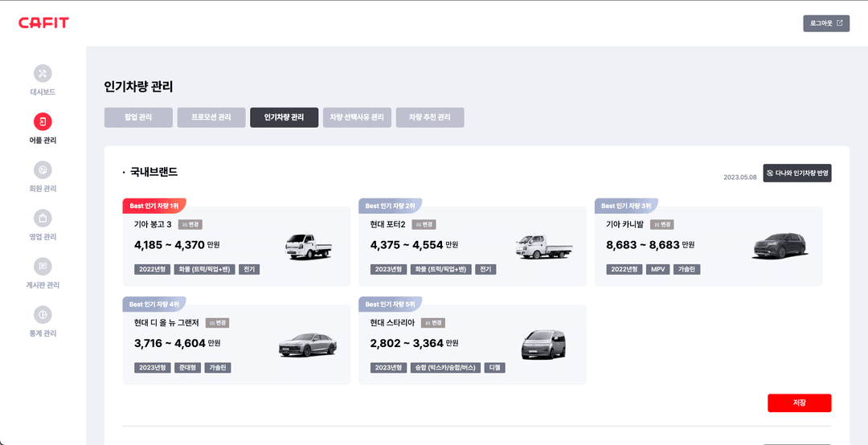Viewport: 868px width, 445px height.
Task: Click the 국내브랜드 section heading
Action: click(x=154, y=172)
